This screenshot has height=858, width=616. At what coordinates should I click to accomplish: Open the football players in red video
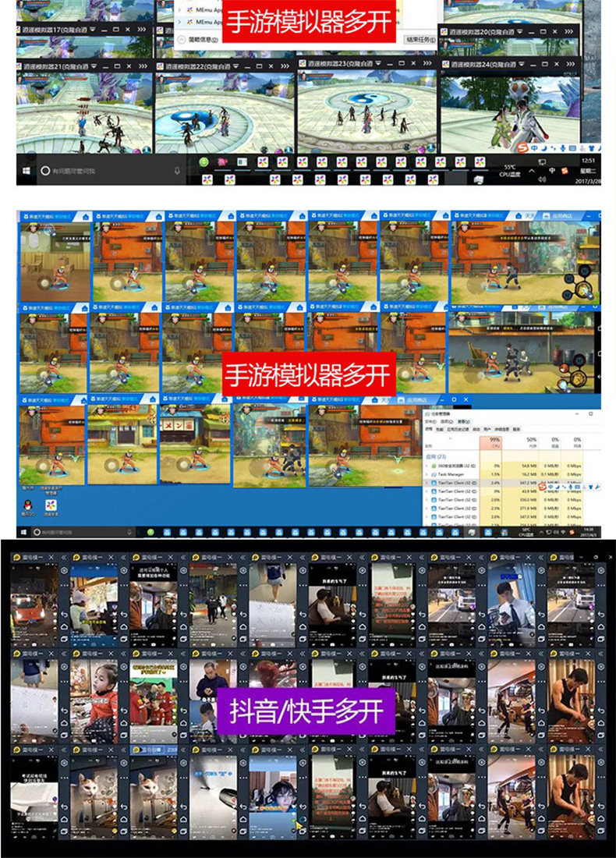pos(154,700)
